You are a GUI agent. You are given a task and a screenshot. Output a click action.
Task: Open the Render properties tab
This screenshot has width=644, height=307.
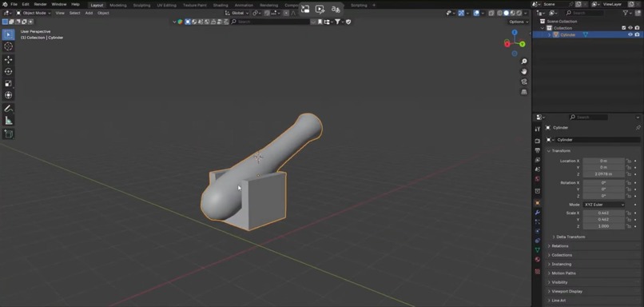coord(537,141)
